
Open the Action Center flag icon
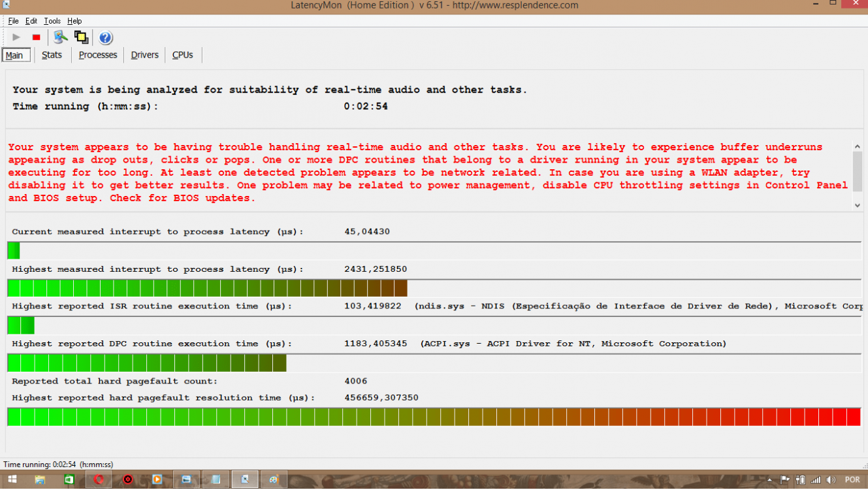click(x=785, y=480)
